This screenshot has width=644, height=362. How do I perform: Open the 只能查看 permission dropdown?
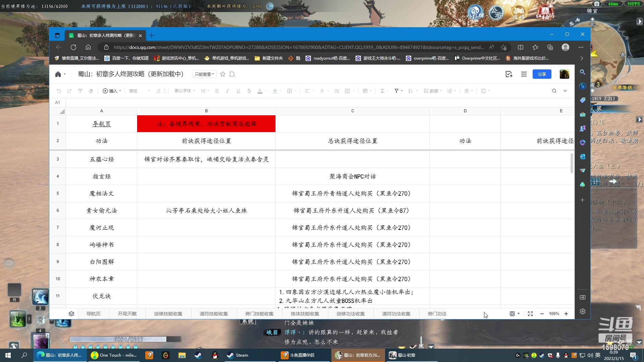204,74
